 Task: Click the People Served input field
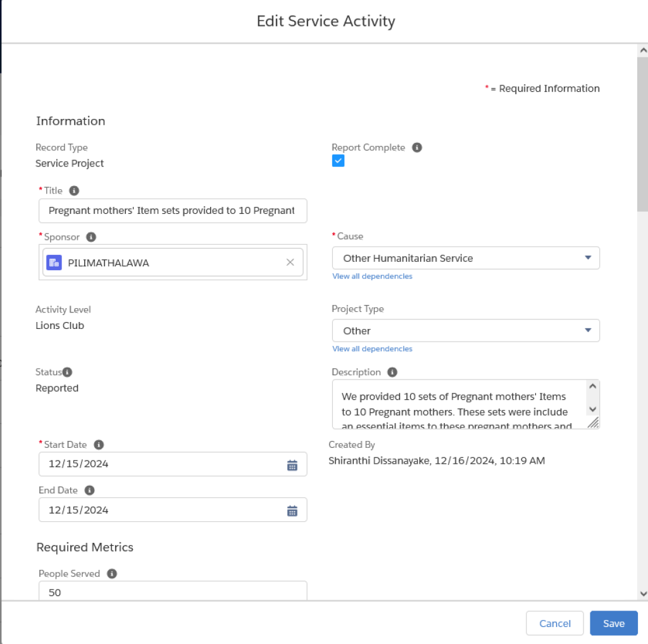173,591
